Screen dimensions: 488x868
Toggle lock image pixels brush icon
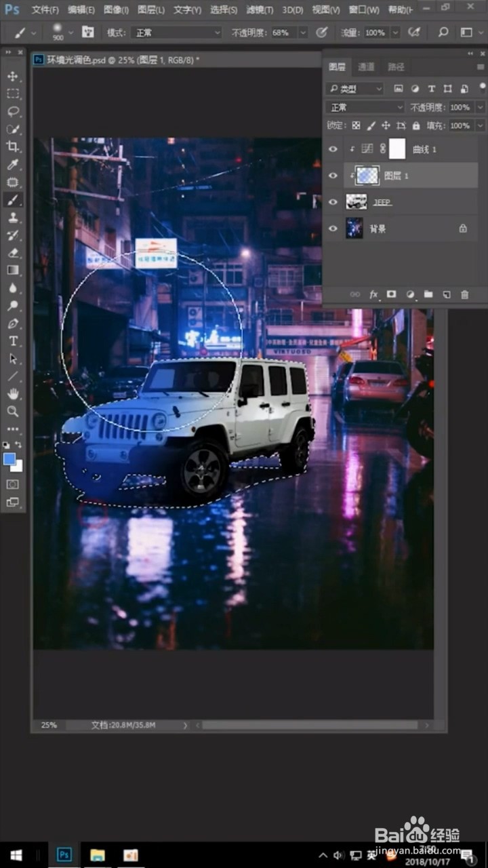[371, 125]
